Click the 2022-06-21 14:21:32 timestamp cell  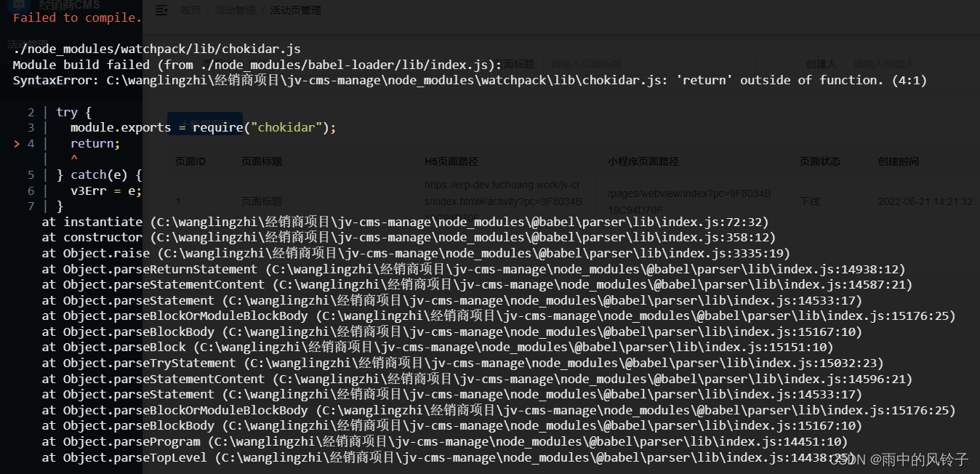[925, 201]
